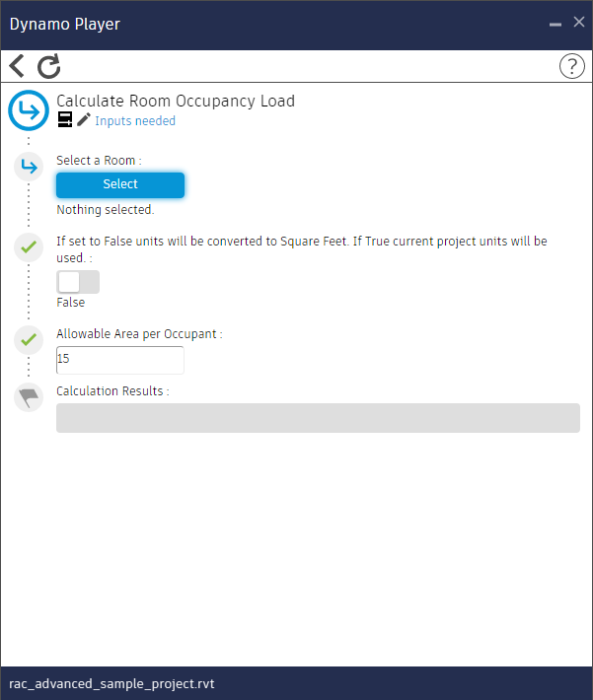The width and height of the screenshot is (593, 700).
Task: Minimize the Dynamo Player window
Action: coord(556,22)
